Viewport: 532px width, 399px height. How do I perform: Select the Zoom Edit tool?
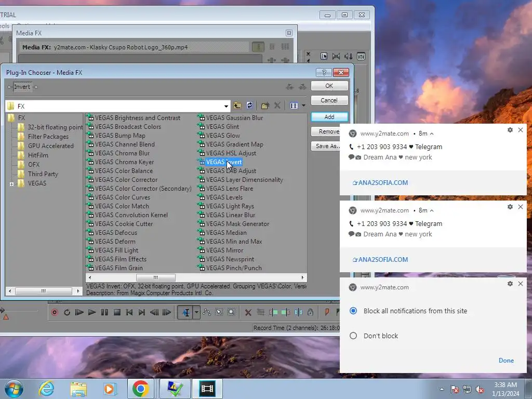(231, 312)
